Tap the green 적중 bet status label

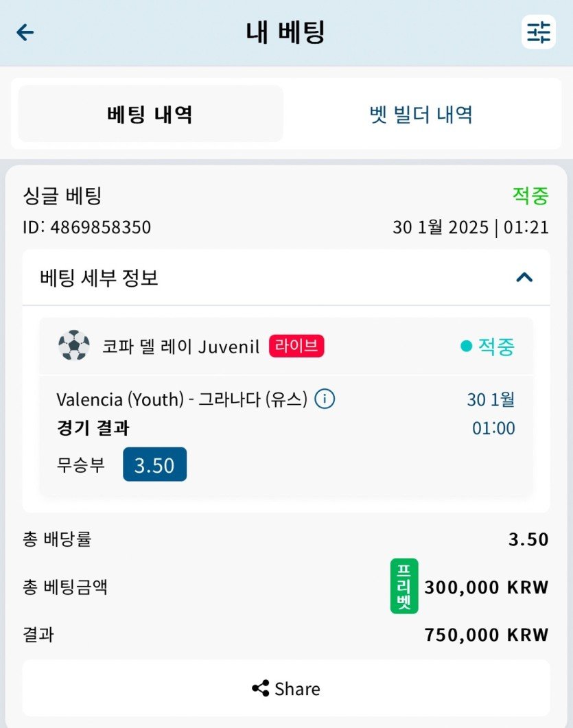coord(530,196)
